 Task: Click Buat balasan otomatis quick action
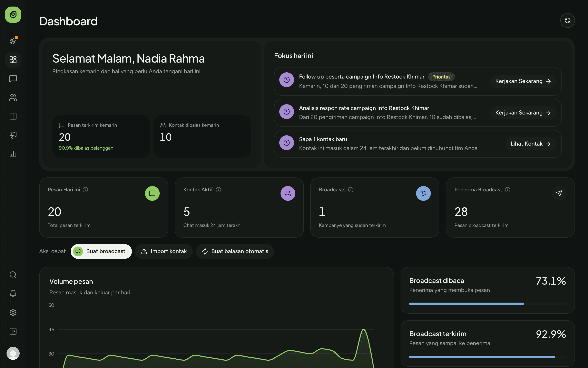click(x=235, y=251)
